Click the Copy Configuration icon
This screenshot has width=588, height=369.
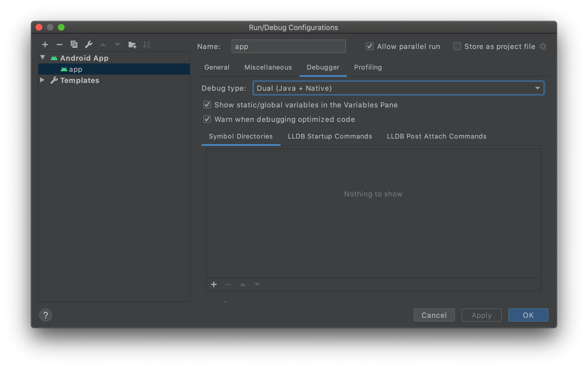[x=74, y=45]
